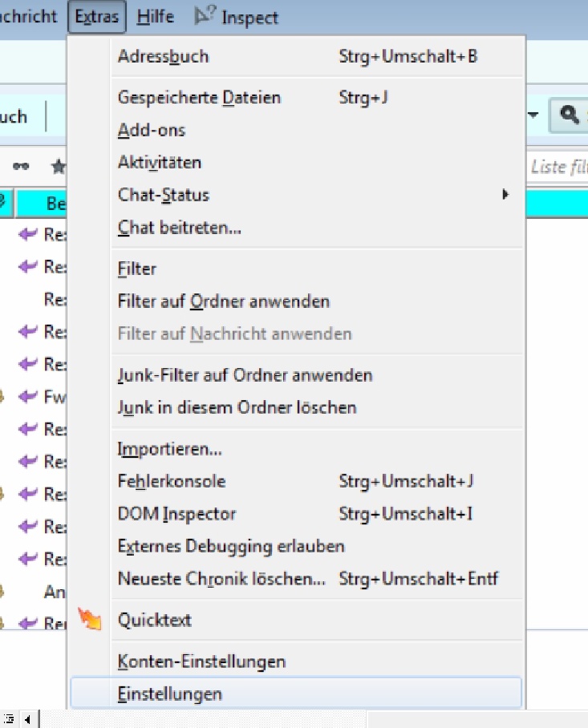Viewport: 588px width, 728px height.
Task: Click the star column header icon
Action: 58,166
